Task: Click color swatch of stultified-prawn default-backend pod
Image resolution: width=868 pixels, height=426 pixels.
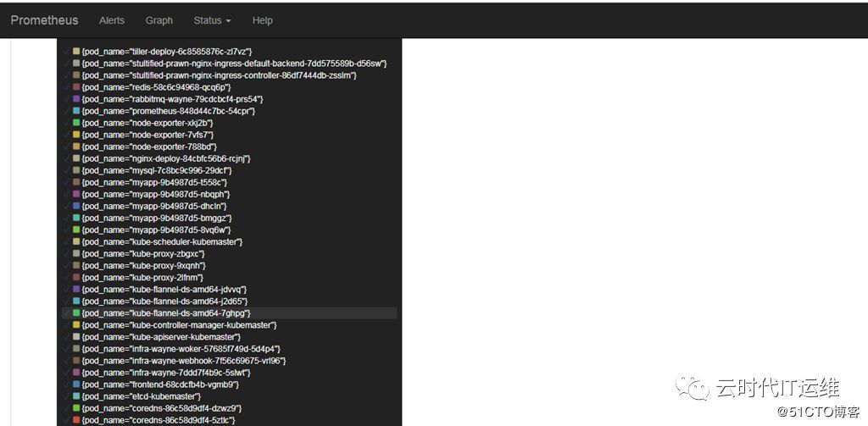Action: click(x=76, y=64)
